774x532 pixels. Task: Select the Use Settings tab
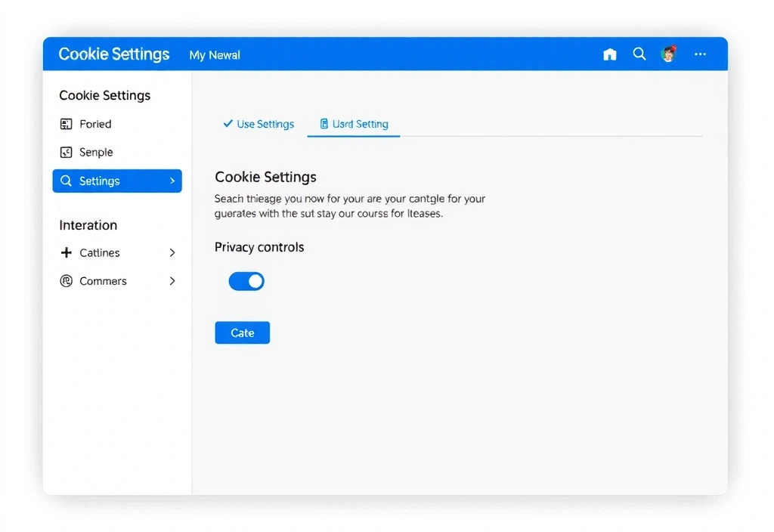coord(259,123)
